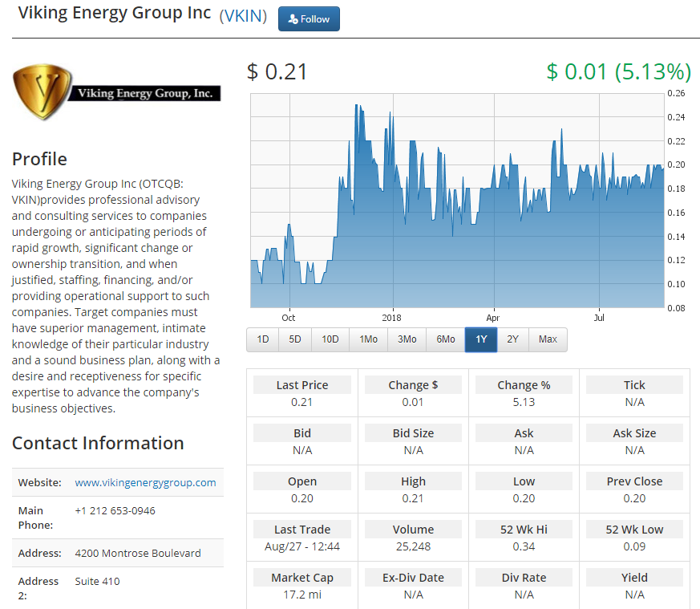Click the Bid Size header cell
The height and width of the screenshot is (609, 700).
[413, 433]
